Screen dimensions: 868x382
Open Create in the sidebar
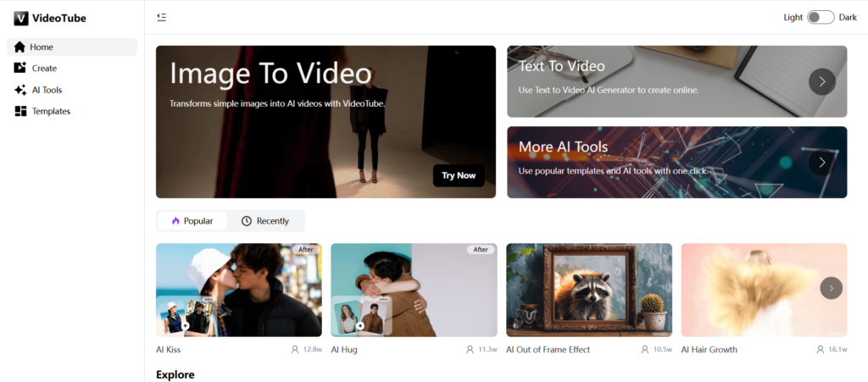point(72,68)
